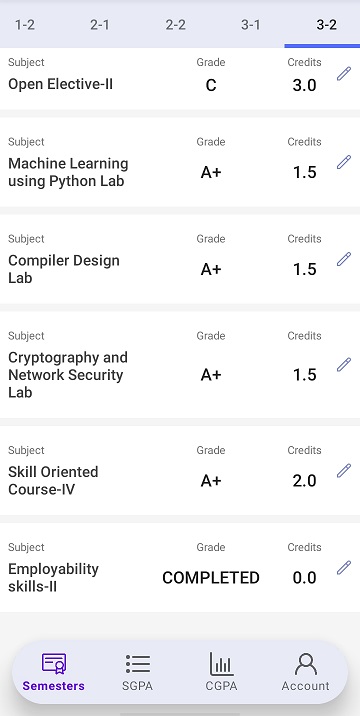Open the CGPA chart view
The image size is (360, 716).
point(222,672)
